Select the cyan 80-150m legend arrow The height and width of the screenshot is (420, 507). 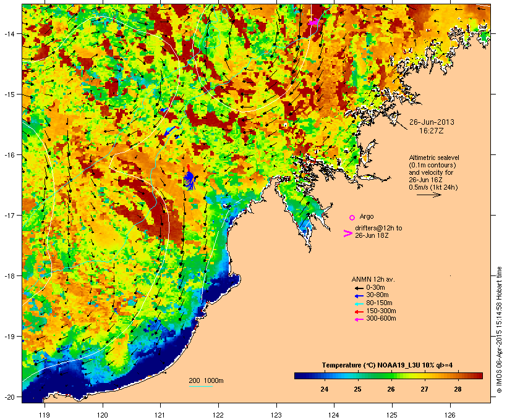pos(359,304)
